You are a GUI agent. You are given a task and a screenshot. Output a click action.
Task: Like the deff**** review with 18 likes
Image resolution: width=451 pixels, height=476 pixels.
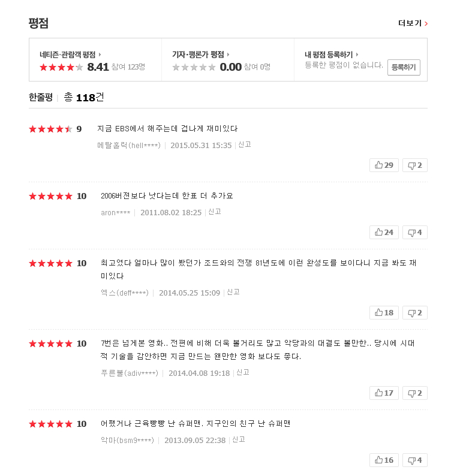(x=384, y=313)
